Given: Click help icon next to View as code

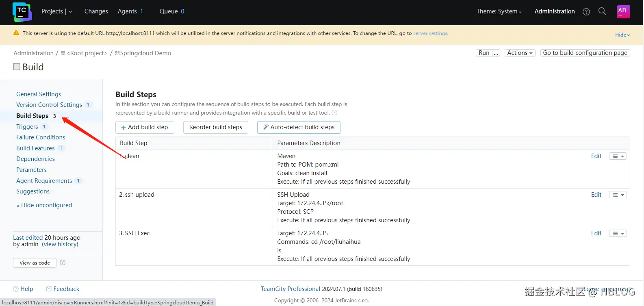Looking at the screenshot, I should [63, 263].
